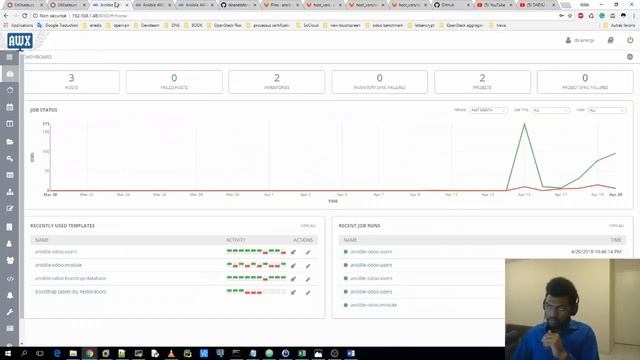
Task: Open Credentials using the key sidebar icon
Action: pyautogui.click(x=10, y=158)
